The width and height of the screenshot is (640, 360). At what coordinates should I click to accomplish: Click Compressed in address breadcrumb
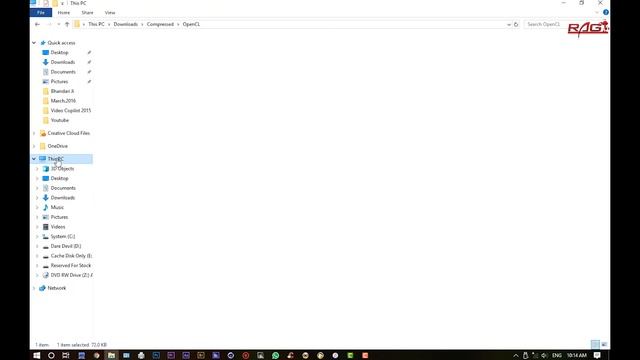[160, 24]
